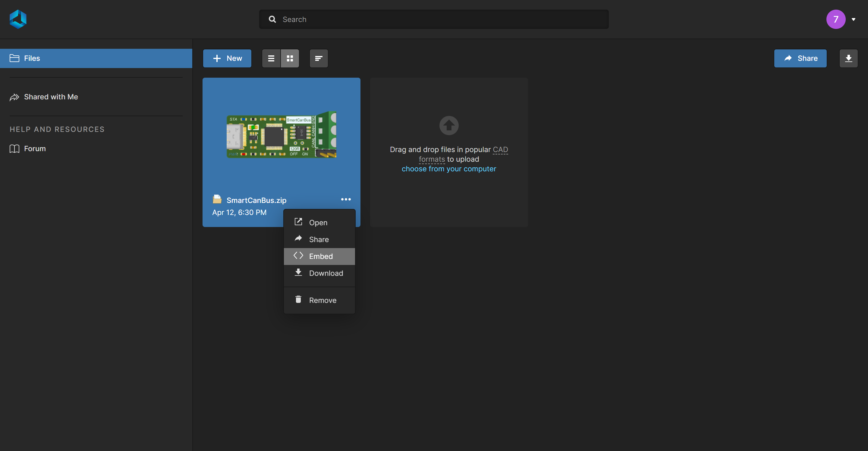The width and height of the screenshot is (868, 451).
Task: Click the 'Apr 12, 6:30 PM' date text
Action: pyautogui.click(x=239, y=212)
